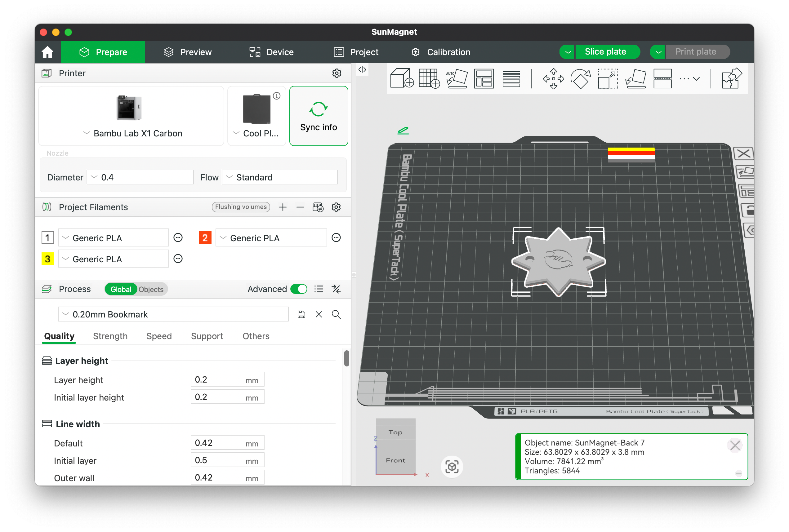Screen dimensions: 789x532
Task: Open the Cool Plate type dropdown
Action: 256,116
